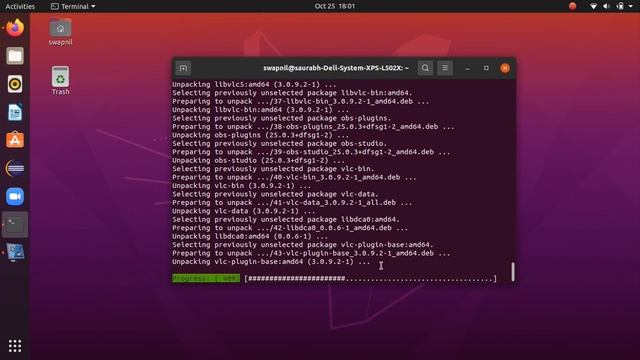
Task: Open LibreOffice Writer from the dock
Action: (15, 112)
